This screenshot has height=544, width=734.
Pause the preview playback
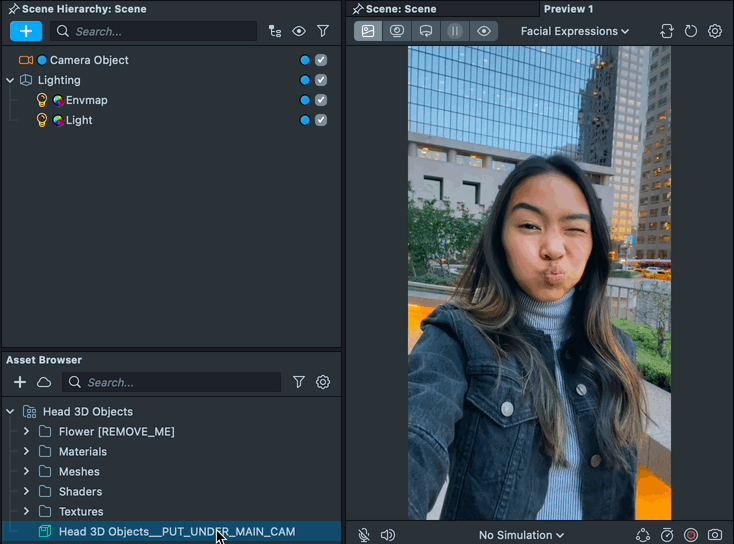click(x=455, y=31)
